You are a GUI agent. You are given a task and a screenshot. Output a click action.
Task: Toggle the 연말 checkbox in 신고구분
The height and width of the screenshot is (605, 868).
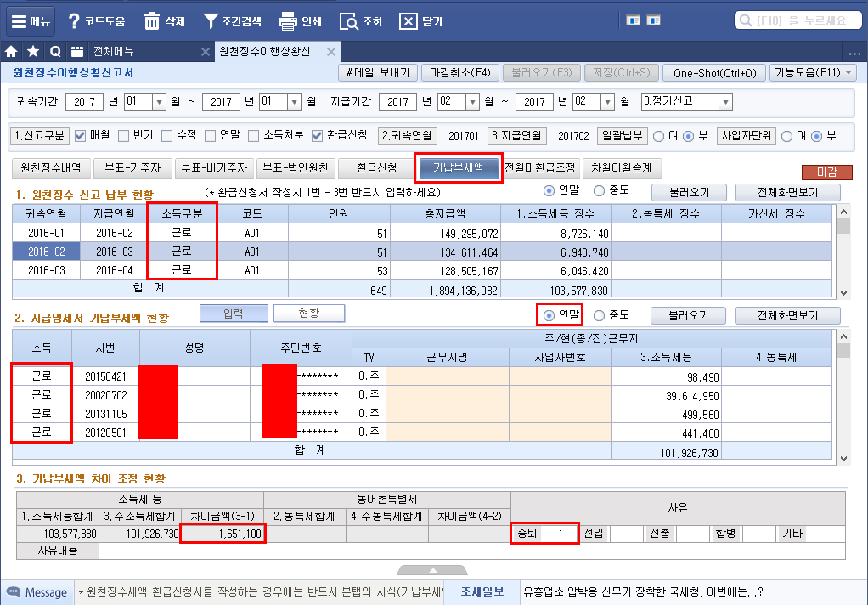(x=210, y=136)
